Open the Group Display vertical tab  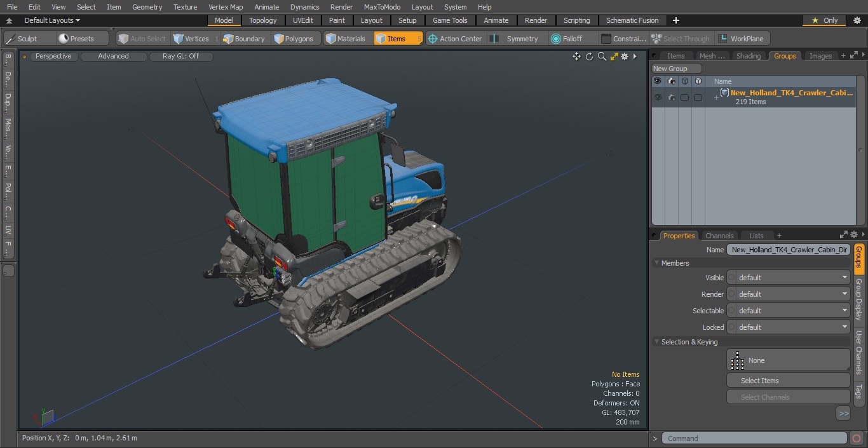click(x=858, y=299)
